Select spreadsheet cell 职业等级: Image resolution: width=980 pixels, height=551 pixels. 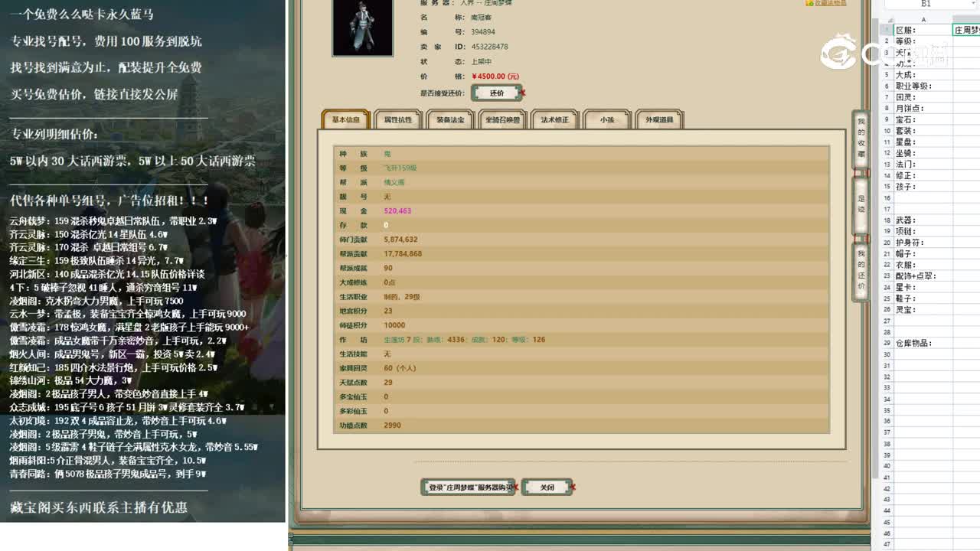(x=923, y=86)
